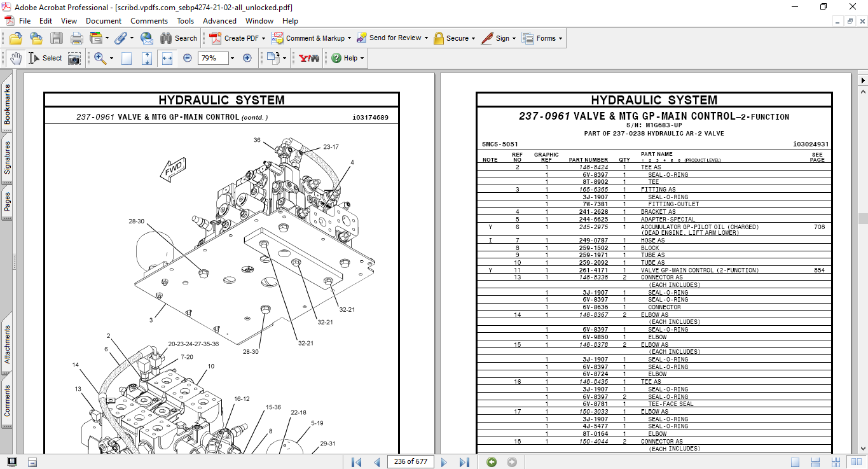Open the Document menu
868x469 pixels.
[104, 21]
